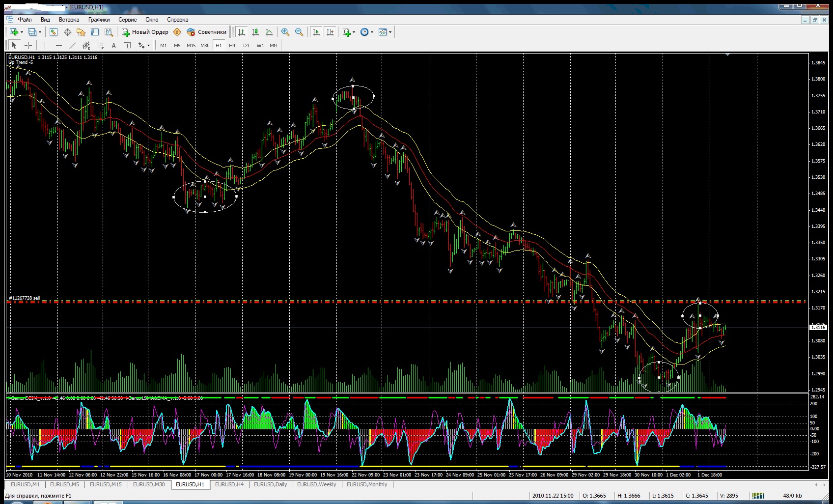Switch to EURUSD,Weekly chart tab

pyautogui.click(x=317, y=484)
